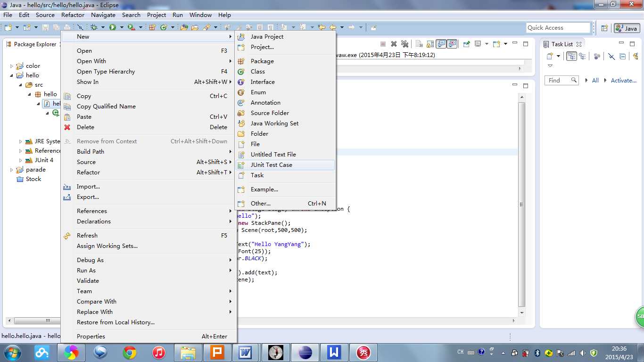Click the Clear Console icon
Image resolution: width=644 pixels, height=362 pixels.
click(419, 44)
